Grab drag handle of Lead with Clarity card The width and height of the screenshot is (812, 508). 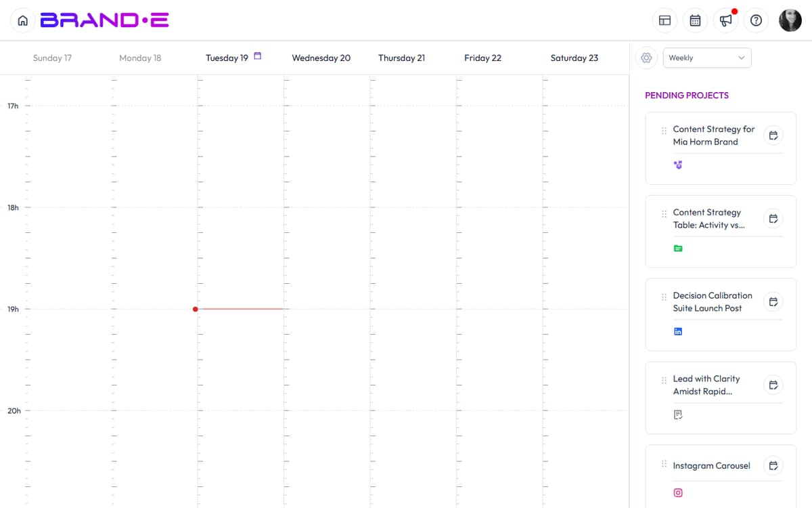click(664, 381)
